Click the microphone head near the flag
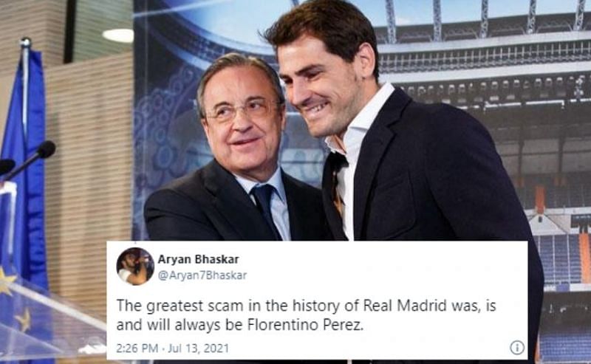The width and height of the screenshot is (591, 364). click(46, 150)
